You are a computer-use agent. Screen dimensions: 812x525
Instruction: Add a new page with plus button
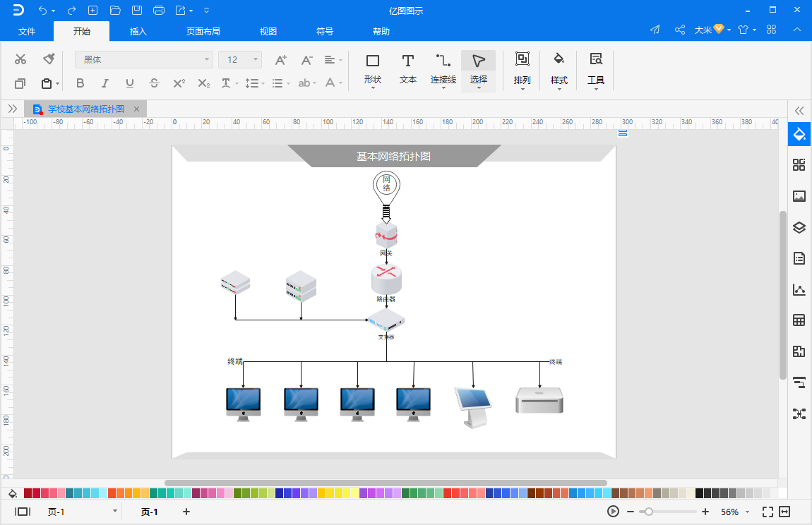[186, 512]
